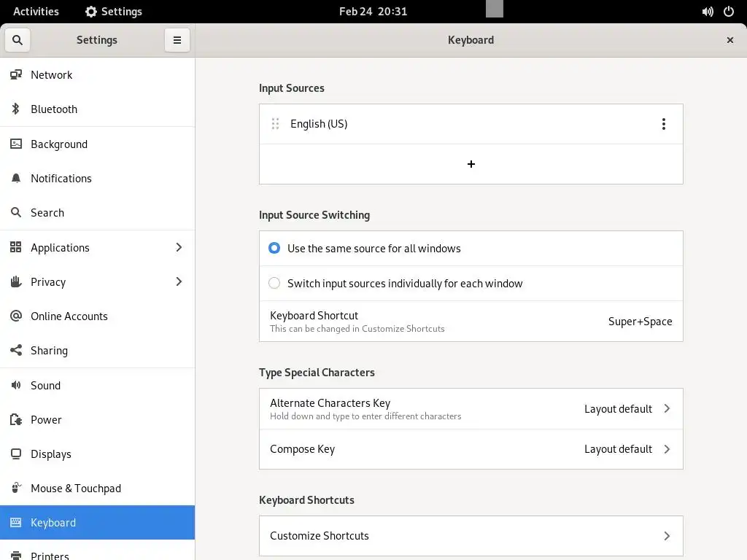The height and width of the screenshot is (560, 747).
Task: Click the Displays monitor icon in sidebar
Action: tap(15, 454)
